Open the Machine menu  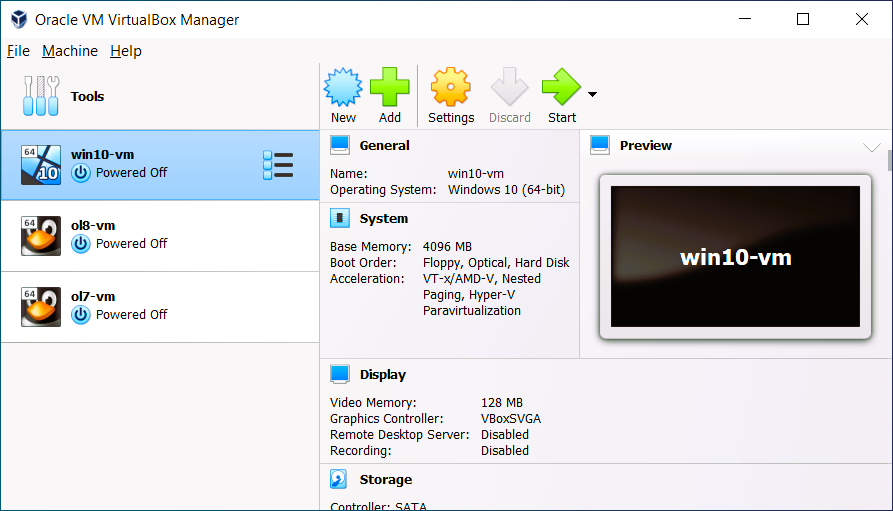[70, 51]
